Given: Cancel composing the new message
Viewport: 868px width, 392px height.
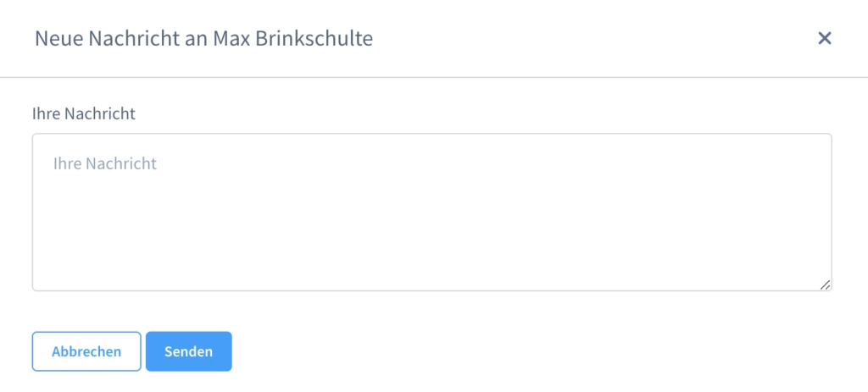Looking at the screenshot, I should coord(86,351).
